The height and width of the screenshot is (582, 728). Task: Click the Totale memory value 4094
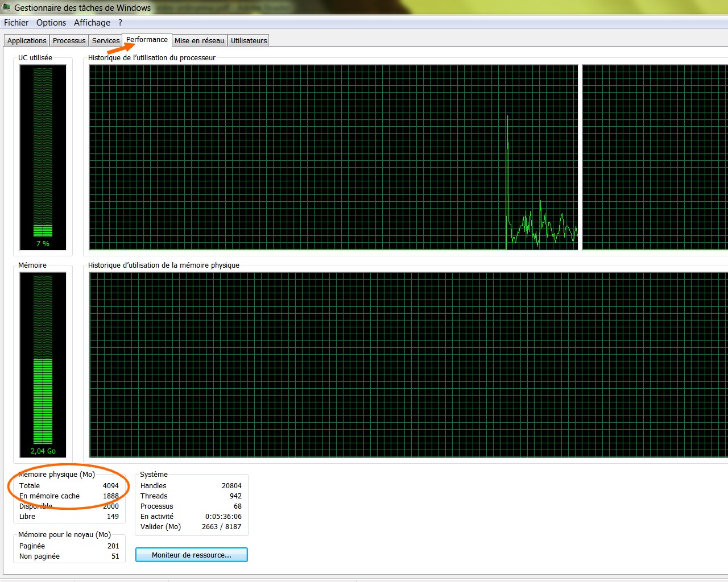110,486
